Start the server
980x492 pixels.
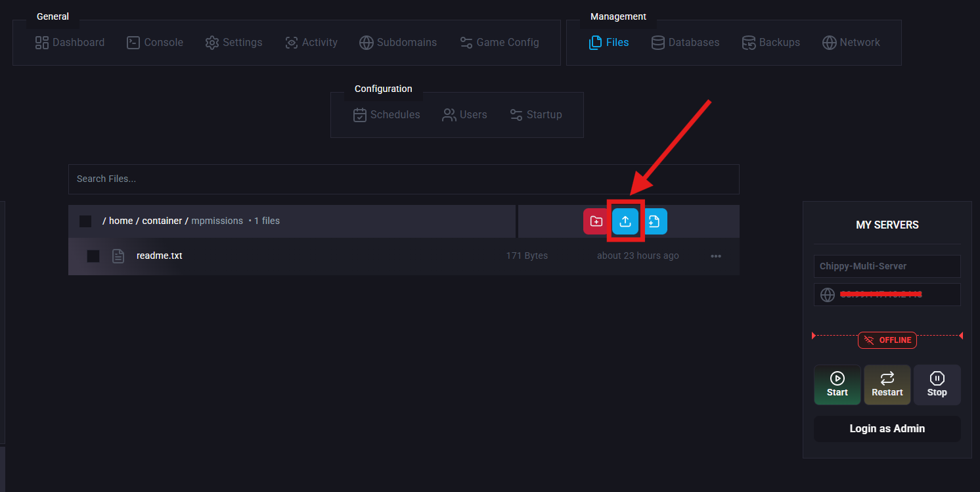pyautogui.click(x=837, y=385)
